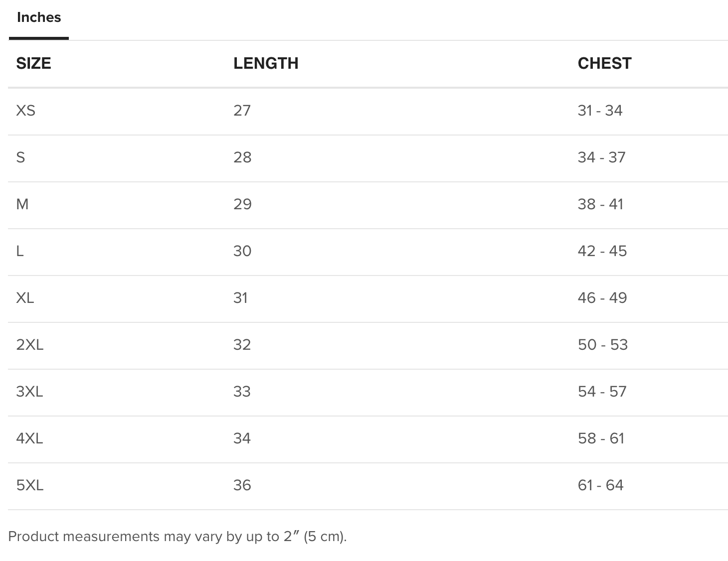Select the 3XL size row label
The width and height of the screenshot is (728, 561).
tap(29, 391)
